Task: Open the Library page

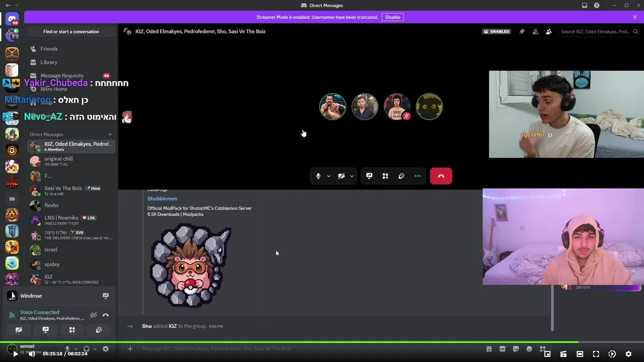Action: 70,62
